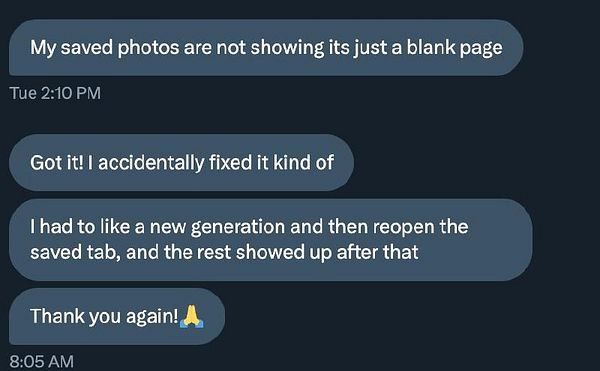The image size is (600, 371).
Task: Click the 'Got it!' text
Action: point(57,163)
